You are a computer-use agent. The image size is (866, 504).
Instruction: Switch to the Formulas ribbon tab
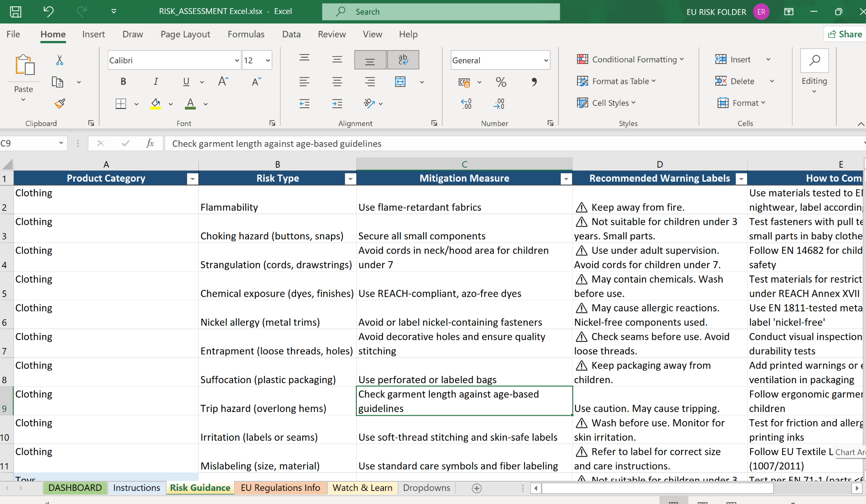pyautogui.click(x=246, y=34)
